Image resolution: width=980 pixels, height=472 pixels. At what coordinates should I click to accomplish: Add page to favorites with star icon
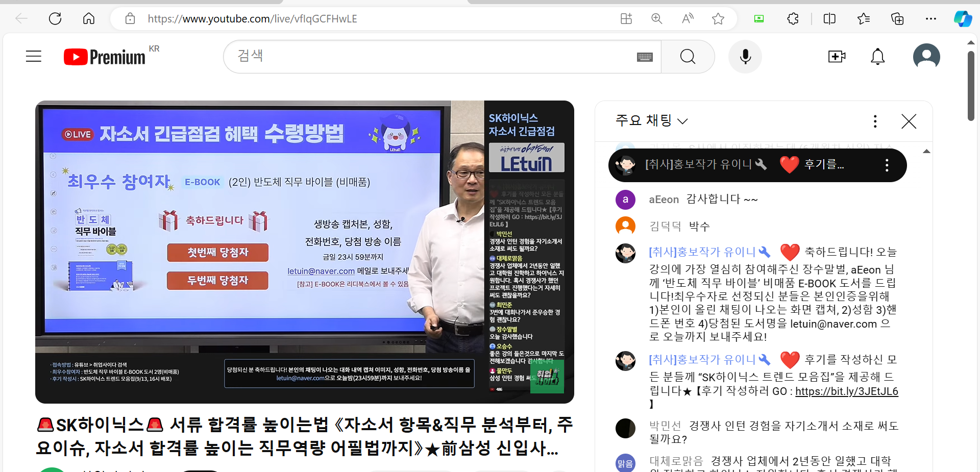point(718,19)
